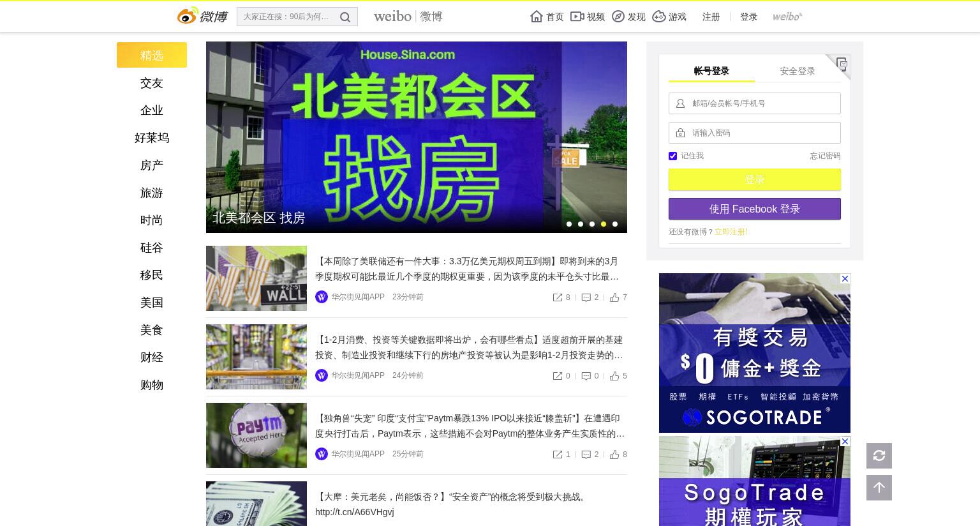Click the repost icon on 3.3万亿美元期权 post
This screenshot has width=980, height=526.
pos(558,297)
